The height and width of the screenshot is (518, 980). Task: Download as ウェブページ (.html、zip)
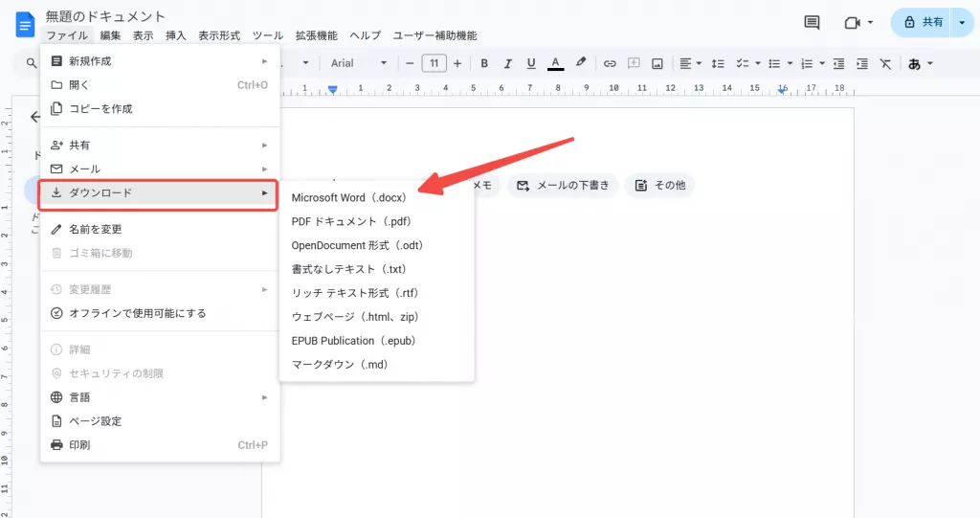pyautogui.click(x=377, y=317)
